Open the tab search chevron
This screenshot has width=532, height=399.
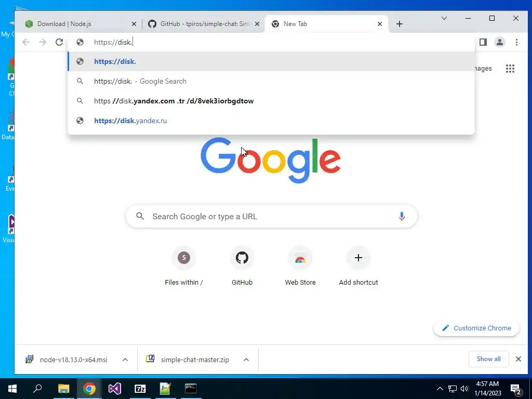click(x=444, y=18)
